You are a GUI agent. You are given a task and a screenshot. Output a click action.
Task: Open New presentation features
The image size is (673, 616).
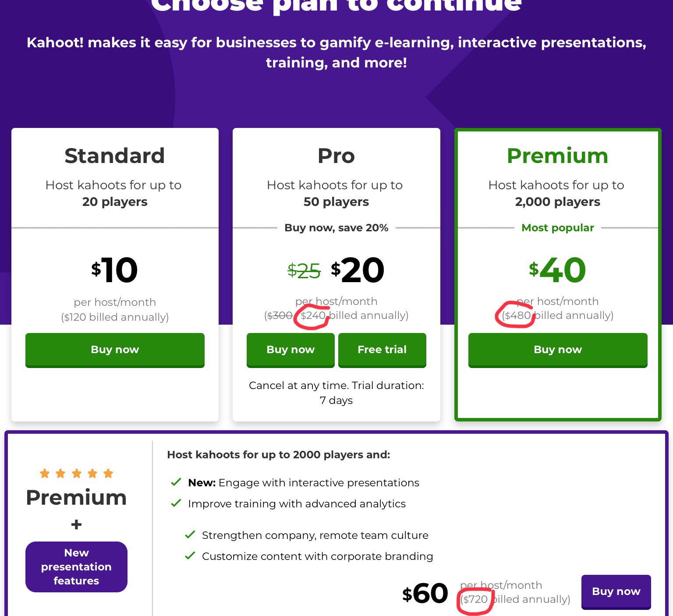pos(76,566)
